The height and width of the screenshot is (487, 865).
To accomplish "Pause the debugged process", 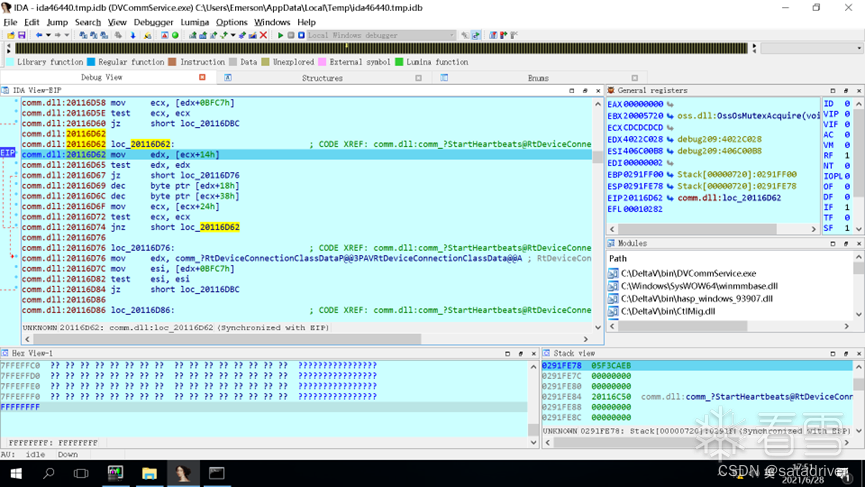I will 290,35.
